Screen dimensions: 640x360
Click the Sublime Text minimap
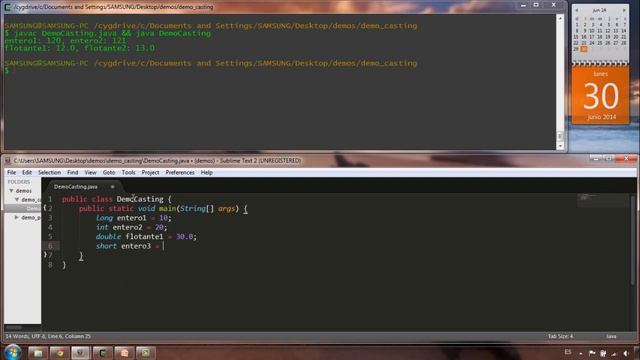[603, 200]
